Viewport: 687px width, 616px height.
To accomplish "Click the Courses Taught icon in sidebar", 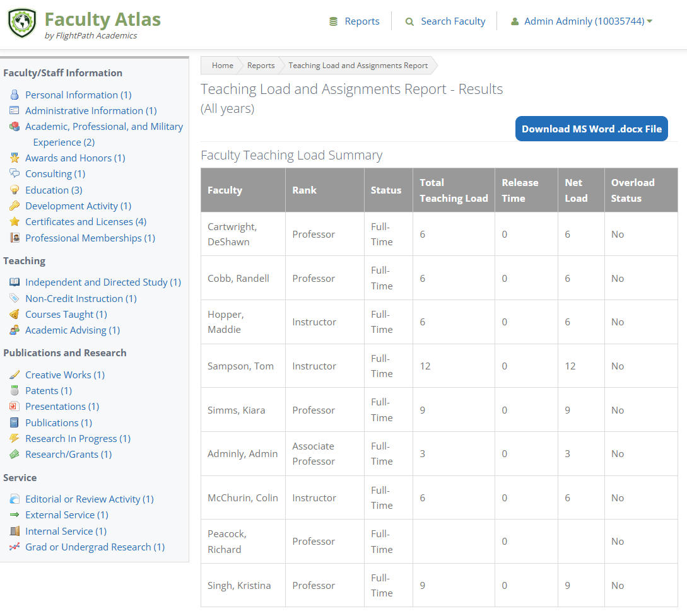I will [15, 314].
